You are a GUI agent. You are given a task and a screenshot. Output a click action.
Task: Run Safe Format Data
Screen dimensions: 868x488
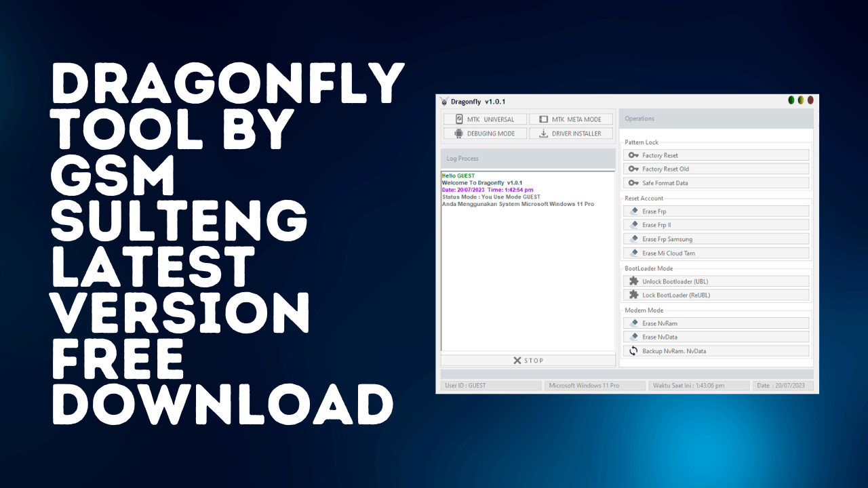716,183
